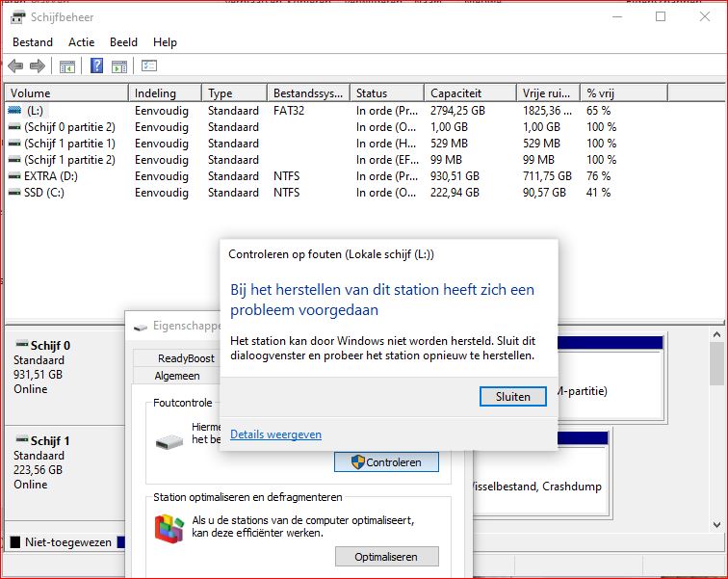The height and width of the screenshot is (579, 728).
Task: Click the Controleren button
Action: pos(386,462)
